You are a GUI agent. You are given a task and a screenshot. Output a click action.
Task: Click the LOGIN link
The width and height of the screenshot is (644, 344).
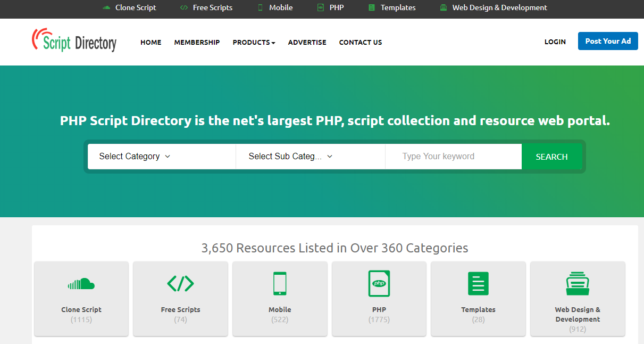click(x=555, y=42)
